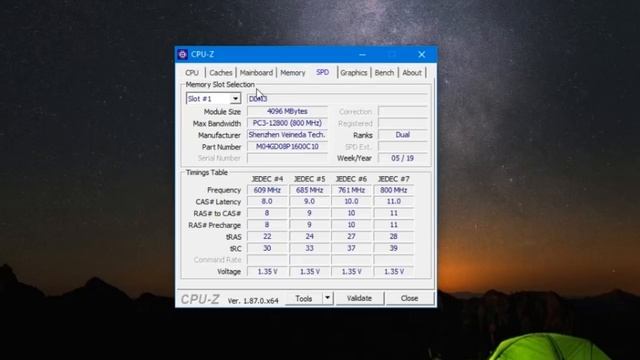Click the JEDEC #5 column header
Image resolution: width=640 pixels, height=360 pixels.
click(x=309, y=179)
